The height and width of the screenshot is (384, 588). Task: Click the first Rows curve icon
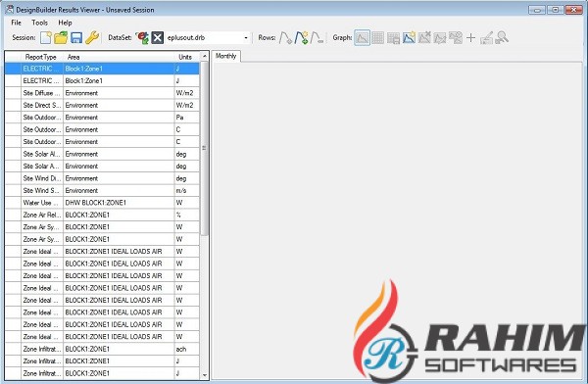coord(286,37)
